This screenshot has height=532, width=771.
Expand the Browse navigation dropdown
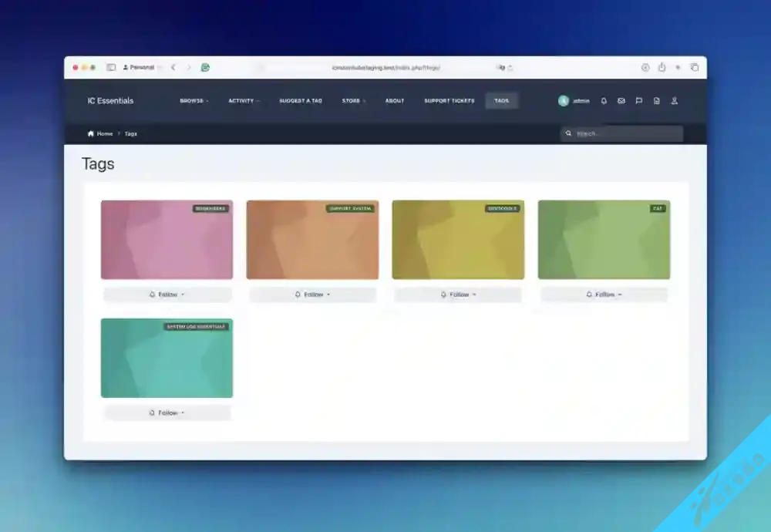(x=194, y=101)
